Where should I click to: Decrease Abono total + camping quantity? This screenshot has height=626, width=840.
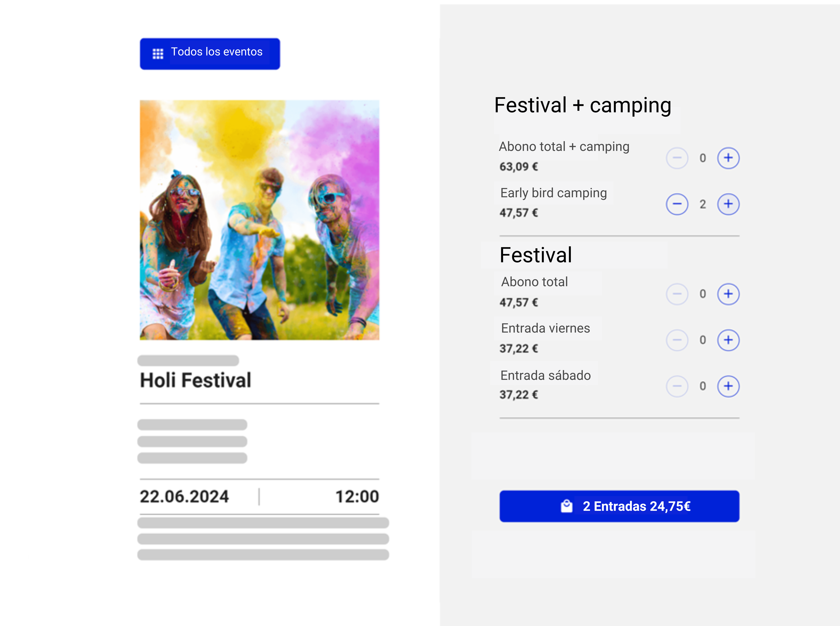tap(677, 158)
